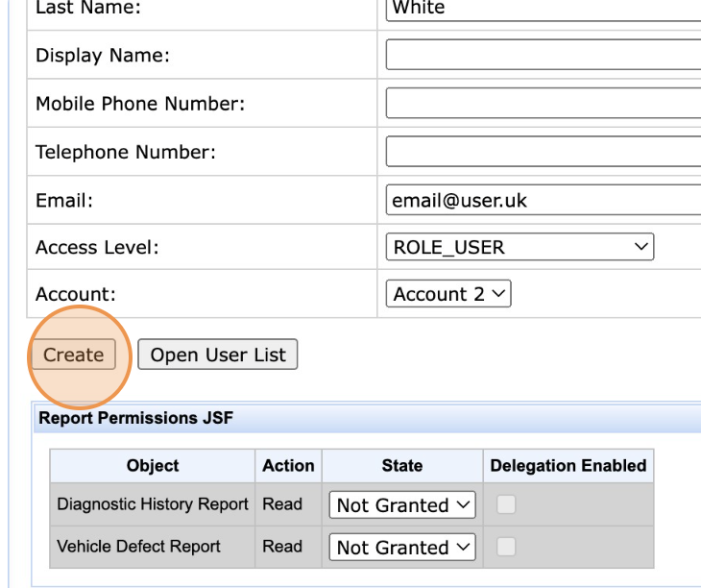
Task: Click the Create button
Action: pos(73,355)
